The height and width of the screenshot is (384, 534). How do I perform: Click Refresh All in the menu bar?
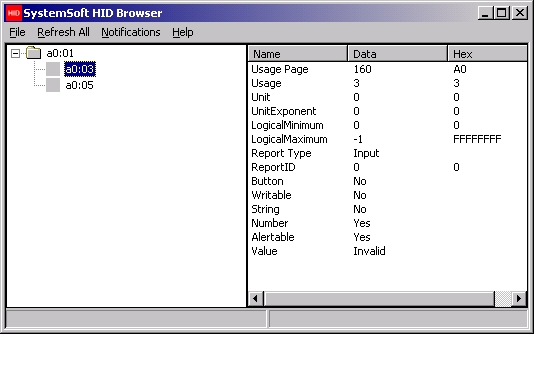[63, 32]
